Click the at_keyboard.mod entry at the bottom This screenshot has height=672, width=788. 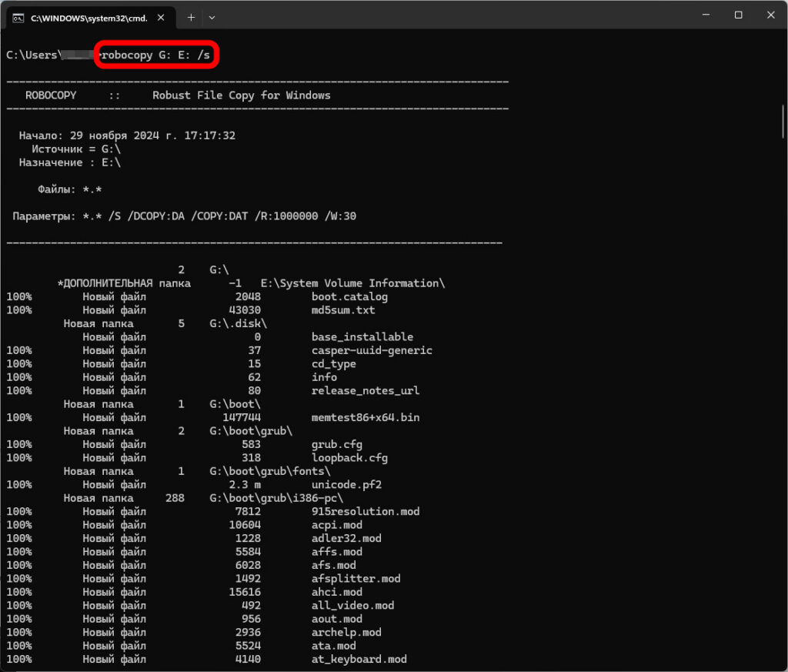click(359, 659)
